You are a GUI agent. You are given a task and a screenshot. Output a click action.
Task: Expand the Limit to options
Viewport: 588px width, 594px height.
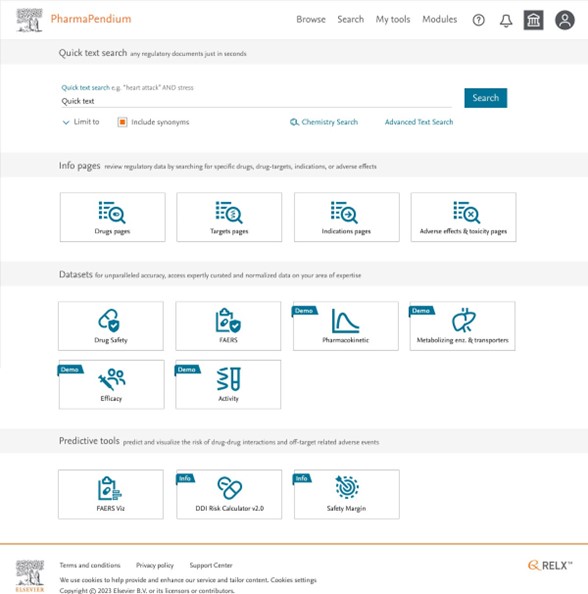pos(81,122)
